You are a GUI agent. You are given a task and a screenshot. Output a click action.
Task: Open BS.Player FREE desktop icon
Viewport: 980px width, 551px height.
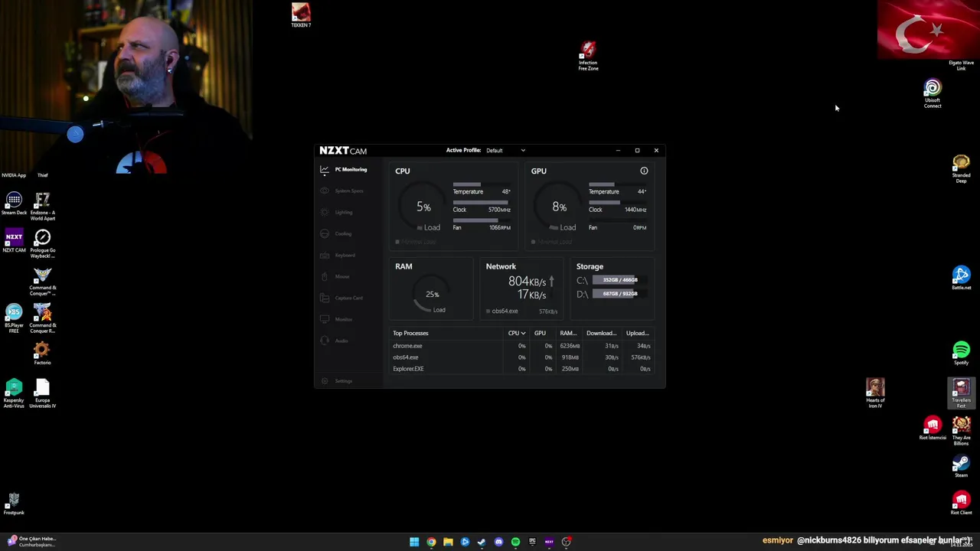coord(14,318)
